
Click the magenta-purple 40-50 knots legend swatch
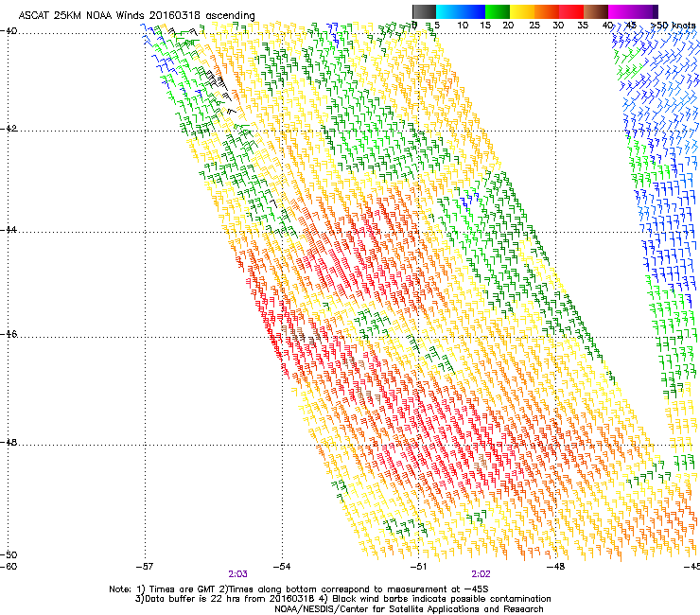click(633, 11)
